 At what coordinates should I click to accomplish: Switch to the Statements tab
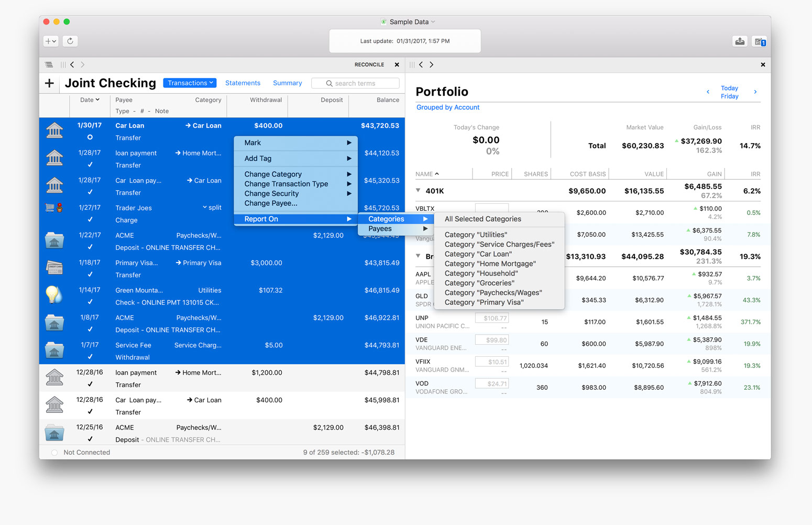point(243,83)
